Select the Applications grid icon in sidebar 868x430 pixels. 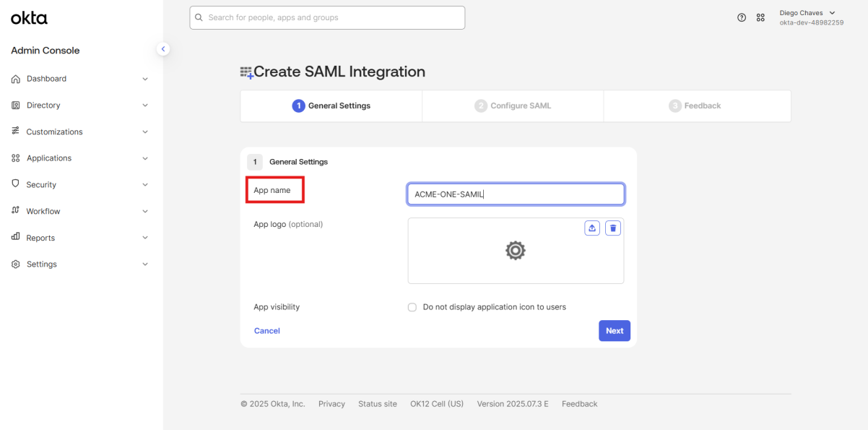pyautogui.click(x=16, y=158)
